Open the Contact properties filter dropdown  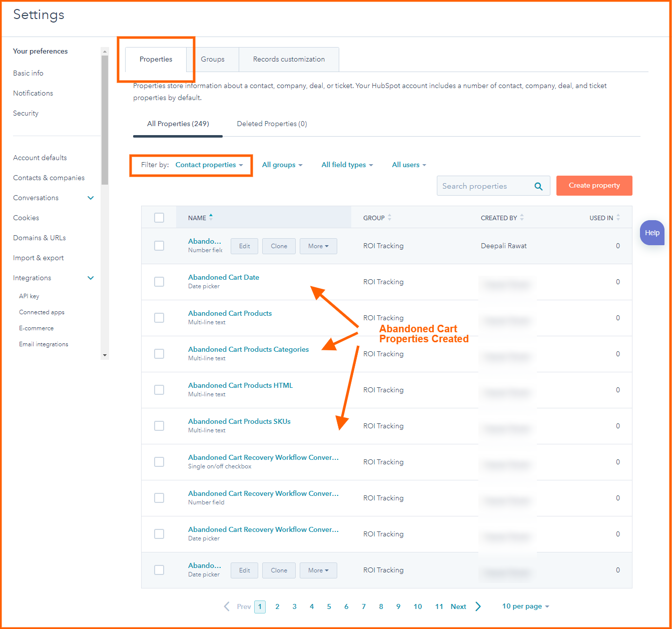click(209, 165)
